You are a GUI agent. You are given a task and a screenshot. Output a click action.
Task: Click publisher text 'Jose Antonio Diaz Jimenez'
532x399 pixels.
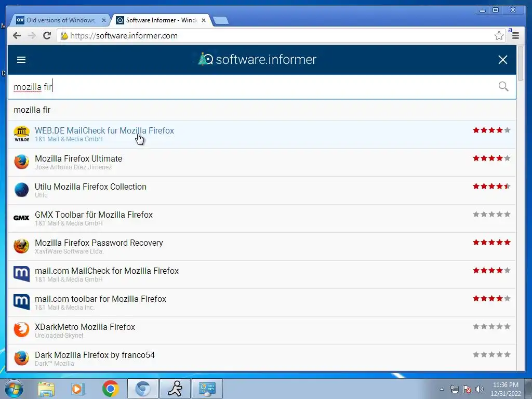pos(73,167)
